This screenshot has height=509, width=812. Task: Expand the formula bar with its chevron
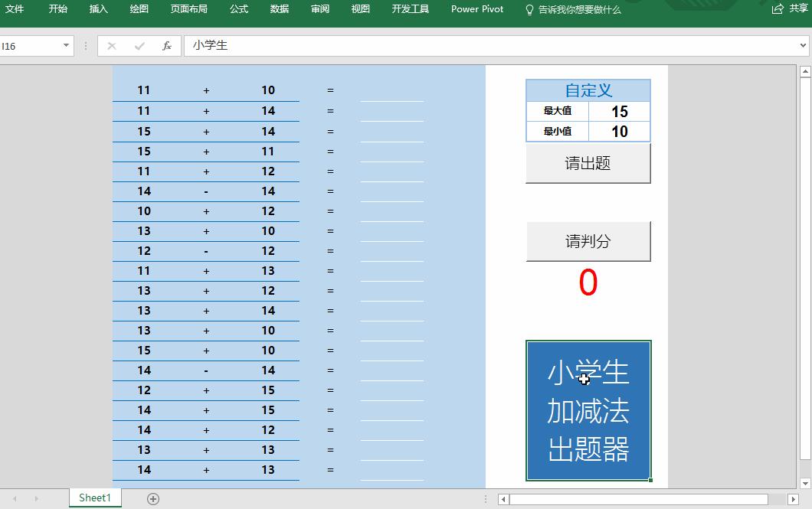801,46
